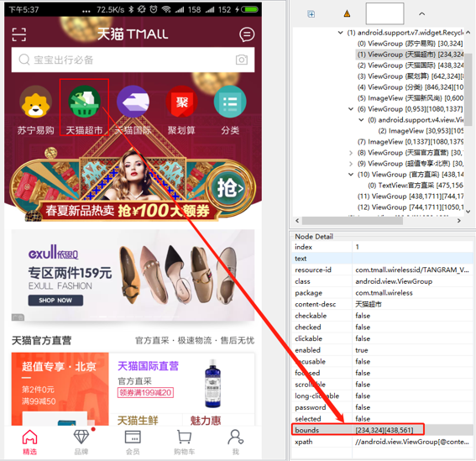
Task: Open the messages chat bubble icon
Action: (x=247, y=34)
